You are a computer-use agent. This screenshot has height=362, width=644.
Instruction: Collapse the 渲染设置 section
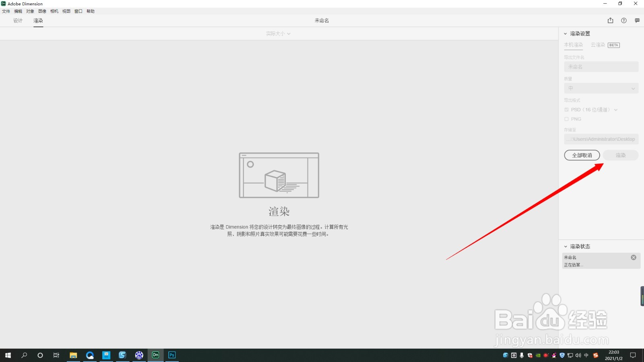(565, 34)
